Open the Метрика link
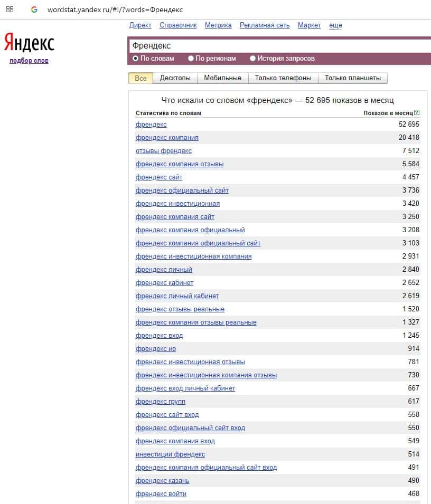Screen dimensions: 431x504 (x=218, y=25)
